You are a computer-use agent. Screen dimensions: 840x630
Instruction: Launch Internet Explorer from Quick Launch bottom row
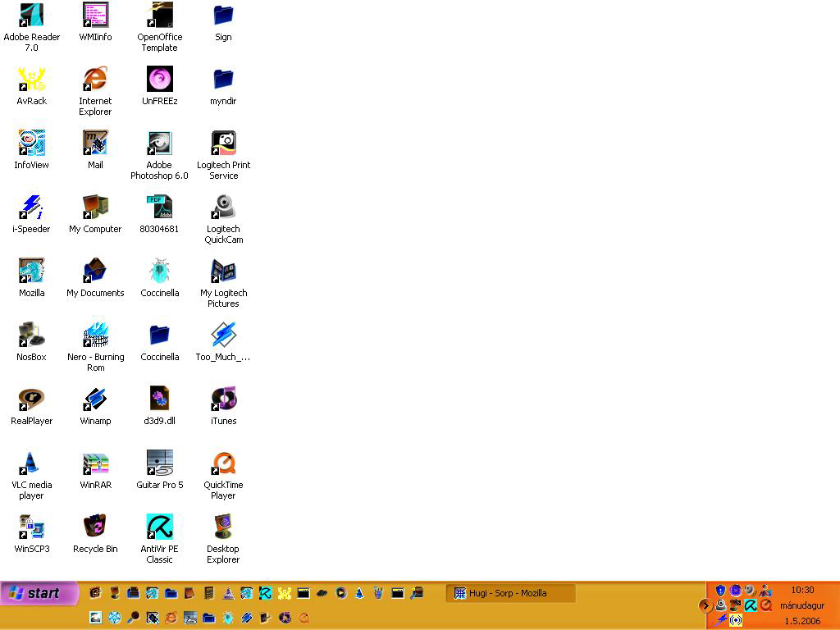pyautogui.click(x=171, y=618)
